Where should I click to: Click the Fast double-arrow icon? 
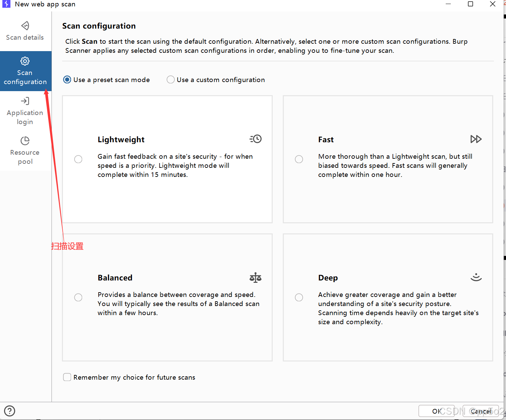pyautogui.click(x=476, y=139)
